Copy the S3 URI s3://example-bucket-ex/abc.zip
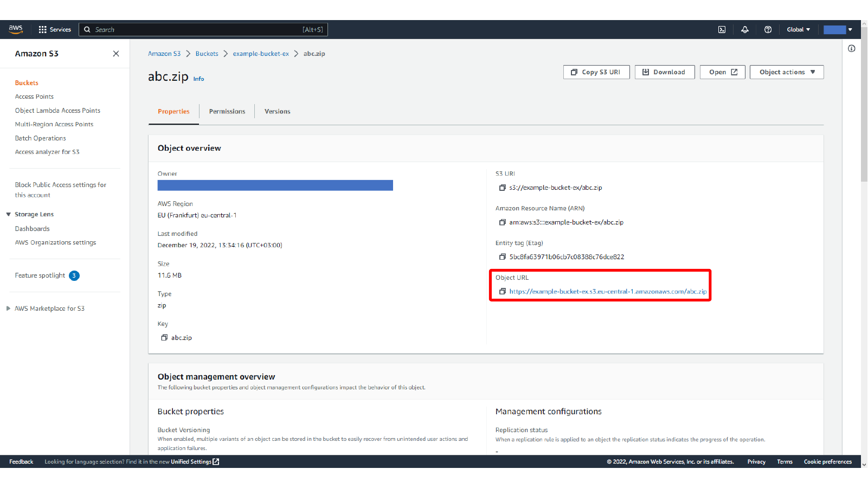The width and height of the screenshot is (868, 488). [503, 188]
